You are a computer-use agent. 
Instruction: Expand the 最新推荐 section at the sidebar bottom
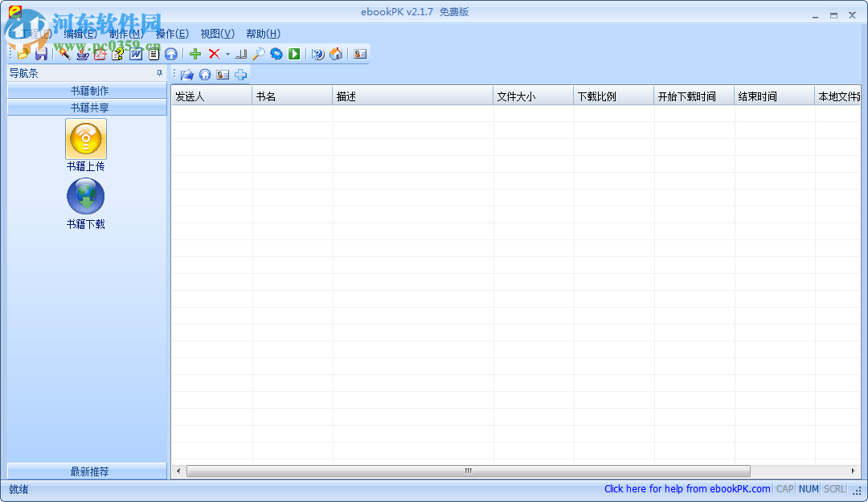point(85,471)
